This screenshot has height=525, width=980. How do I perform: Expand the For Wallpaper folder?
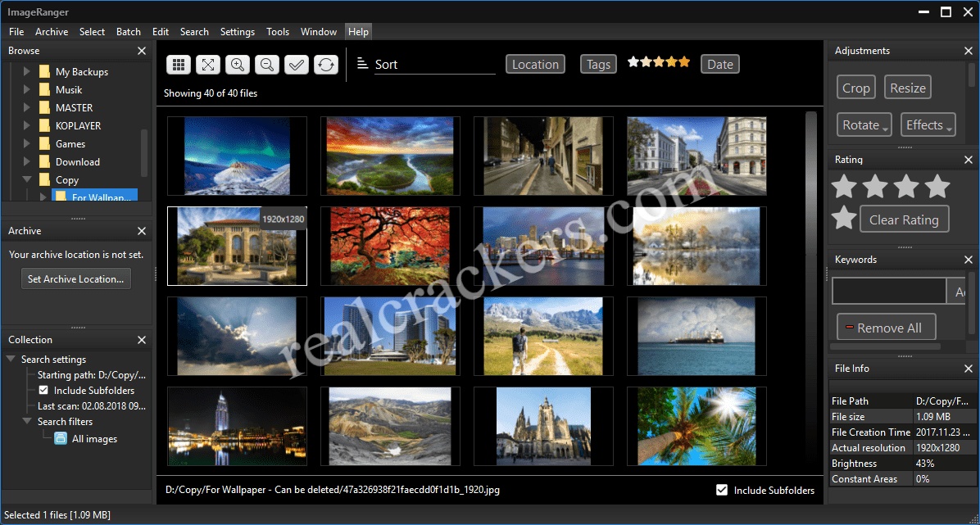[43, 197]
